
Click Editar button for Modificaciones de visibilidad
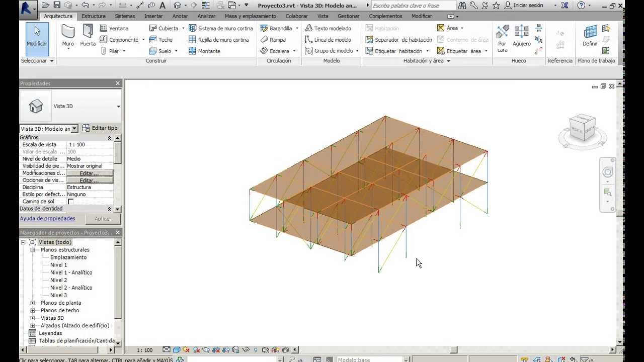pos(89,173)
